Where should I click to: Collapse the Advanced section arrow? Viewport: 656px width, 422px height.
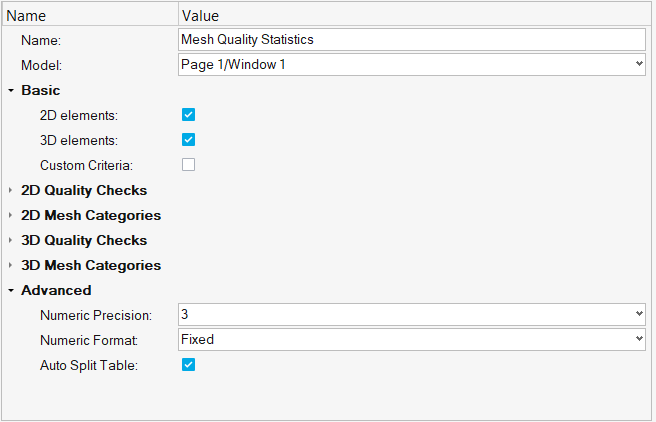11,290
